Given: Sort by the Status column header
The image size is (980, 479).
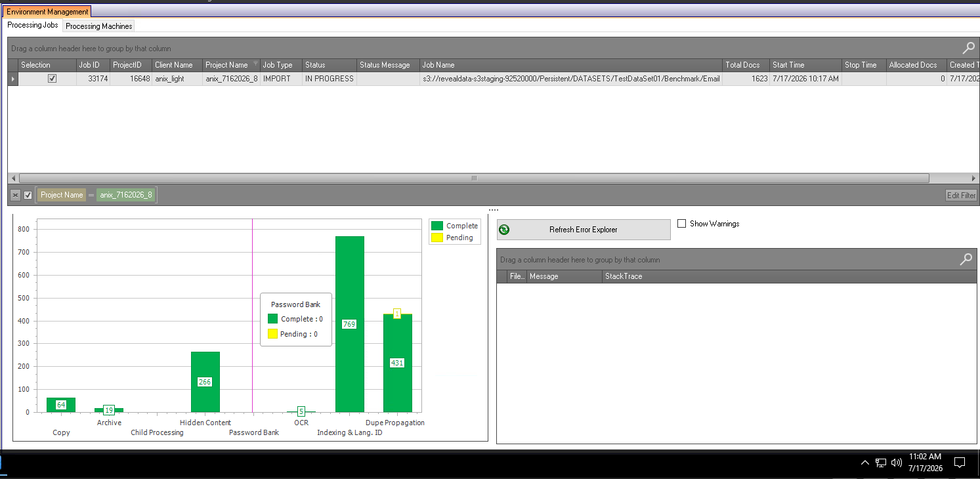Looking at the screenshot, I should point(330,65).
